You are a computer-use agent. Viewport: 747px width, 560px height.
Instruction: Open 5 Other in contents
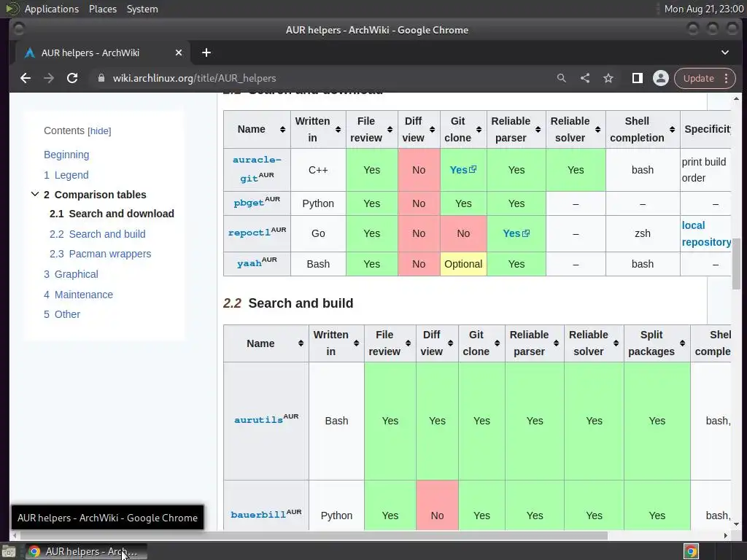[62, 314]
